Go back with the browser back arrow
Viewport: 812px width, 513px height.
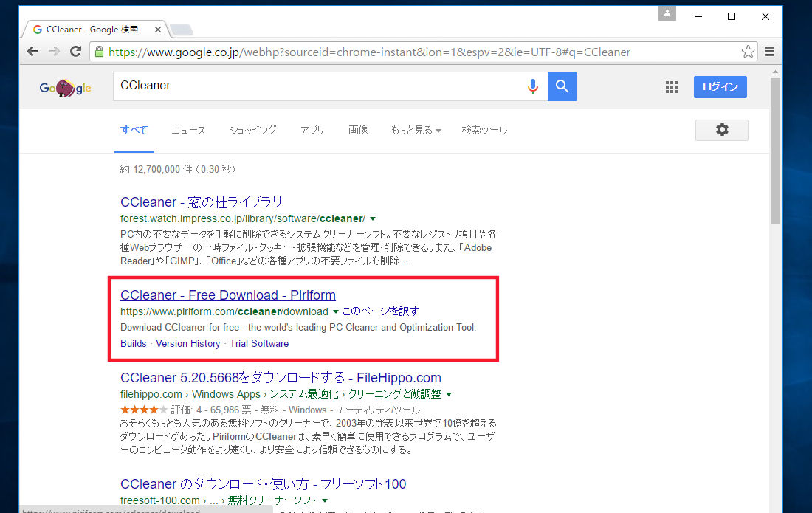coord(32,51)
